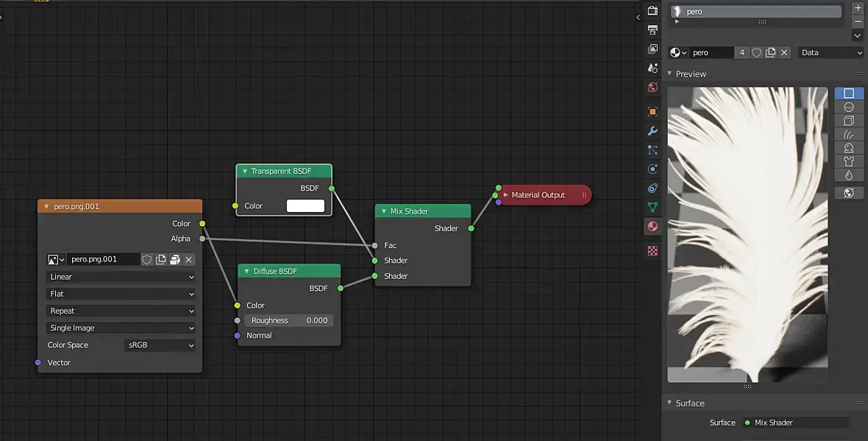Image resolution: width=868 pixels, height=441 pixels.
Task: Collapse the Preview panel
Action: click(669, 74)
